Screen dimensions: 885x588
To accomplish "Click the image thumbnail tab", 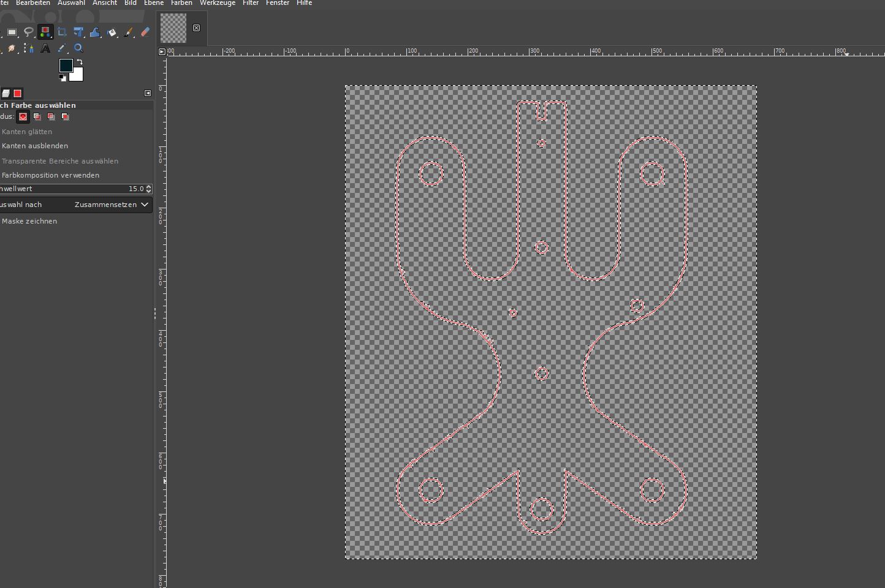I will [x=173, y=28].
